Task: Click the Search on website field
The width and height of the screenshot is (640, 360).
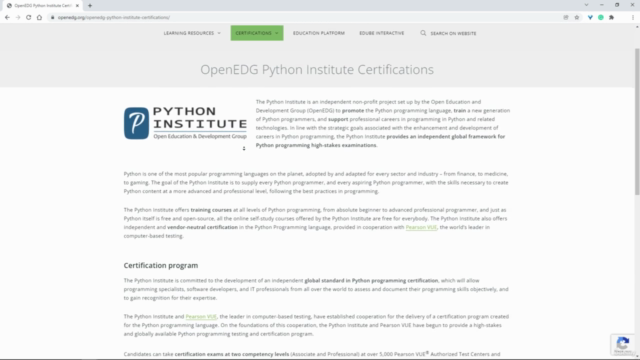Action: 453,33
